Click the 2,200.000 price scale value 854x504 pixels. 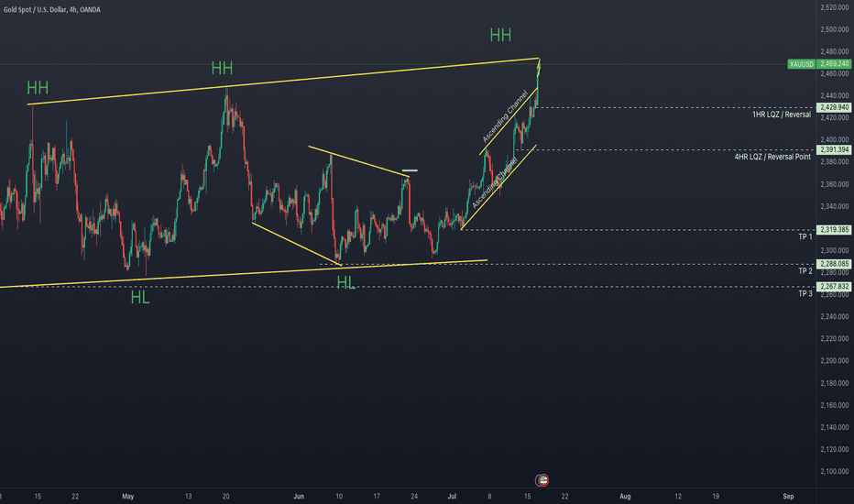(835, 361)
